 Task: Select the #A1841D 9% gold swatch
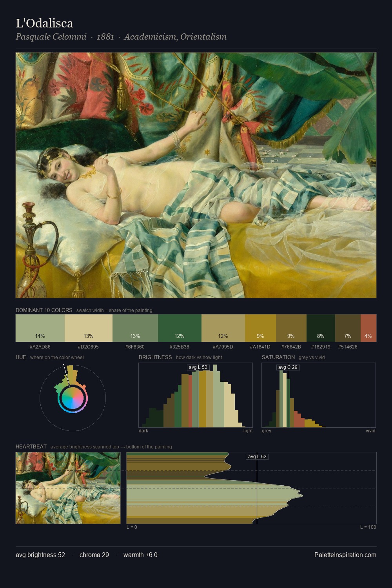[260, 328]
